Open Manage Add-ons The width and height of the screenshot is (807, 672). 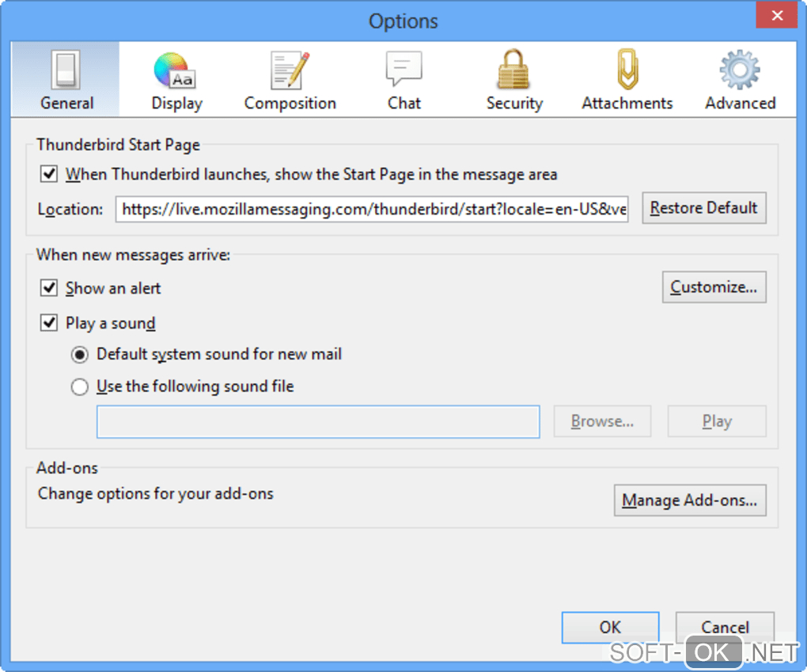click(690, 500)
